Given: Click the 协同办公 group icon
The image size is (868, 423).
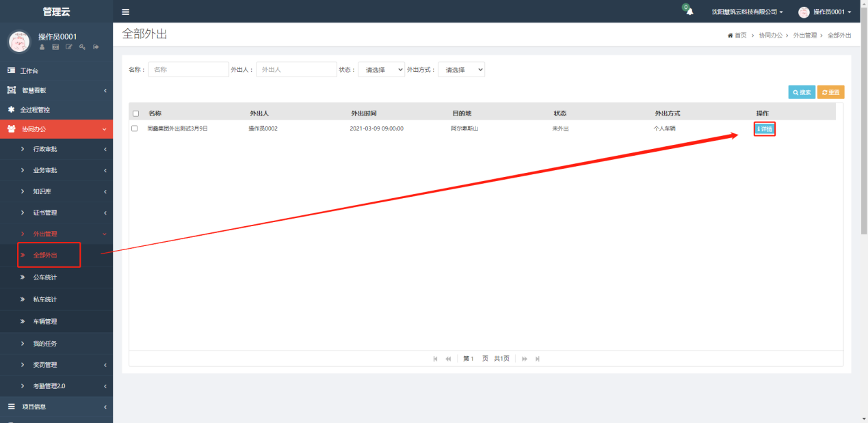Looking at the screenshot, I should [x=11, y=129].
